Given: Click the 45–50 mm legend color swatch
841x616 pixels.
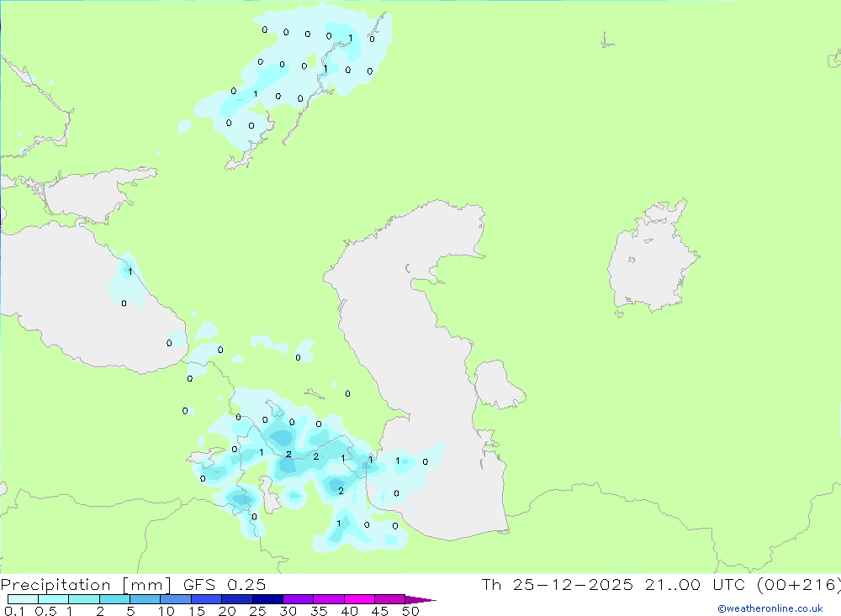Looking at the screenshot, I should [x=390, y=599].
